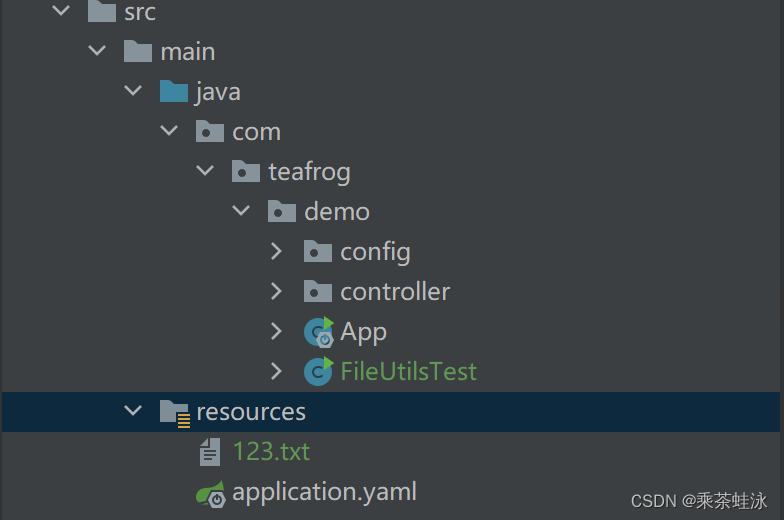784x520 pixels.
Task: Select the com package label
Action: point(256,132)
